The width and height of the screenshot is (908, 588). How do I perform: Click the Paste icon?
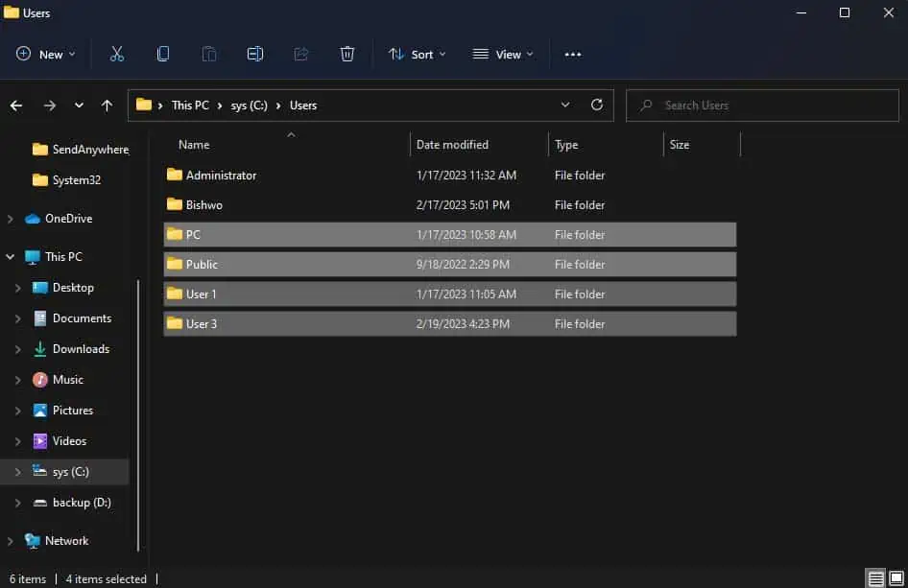209,54
